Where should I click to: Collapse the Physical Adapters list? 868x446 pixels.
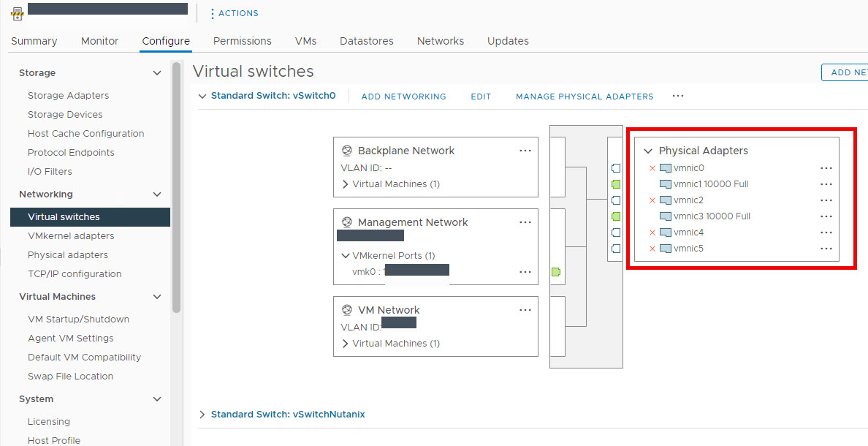pos(648,151)
